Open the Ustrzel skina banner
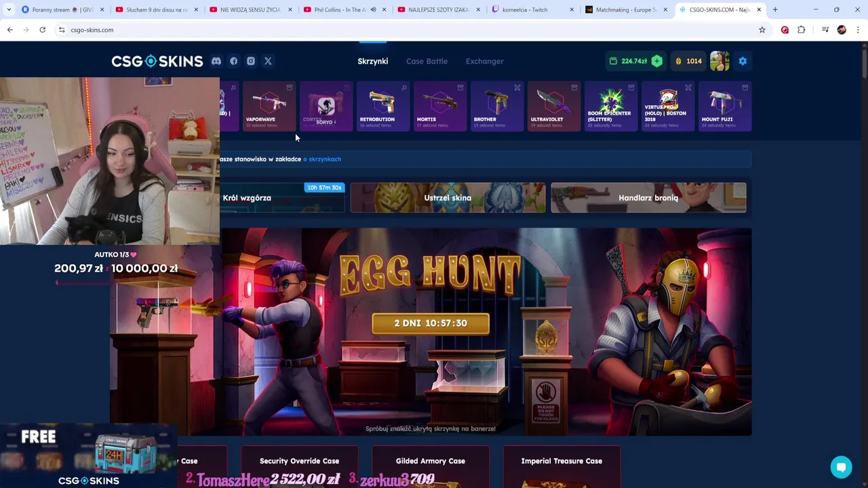Image resolution: width=868 pixels, height=488 pixels. (x=448, y=198)
